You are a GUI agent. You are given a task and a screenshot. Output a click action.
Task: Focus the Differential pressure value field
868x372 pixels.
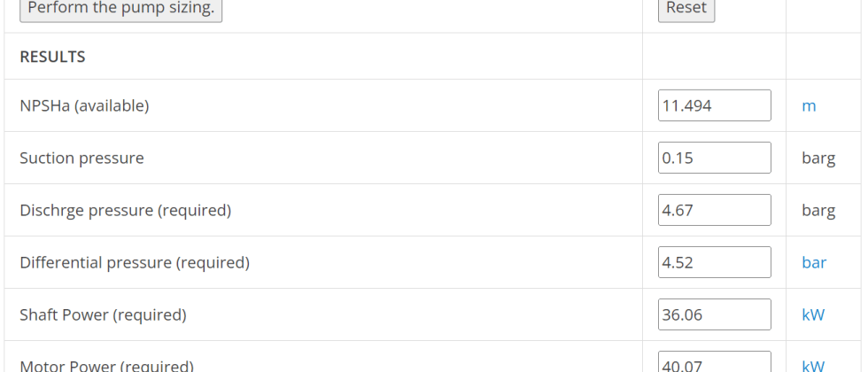click(x=714, y=262)
